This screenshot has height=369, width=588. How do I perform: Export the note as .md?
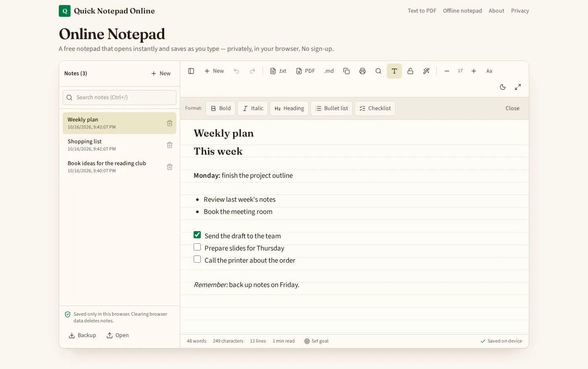point(329,71)
